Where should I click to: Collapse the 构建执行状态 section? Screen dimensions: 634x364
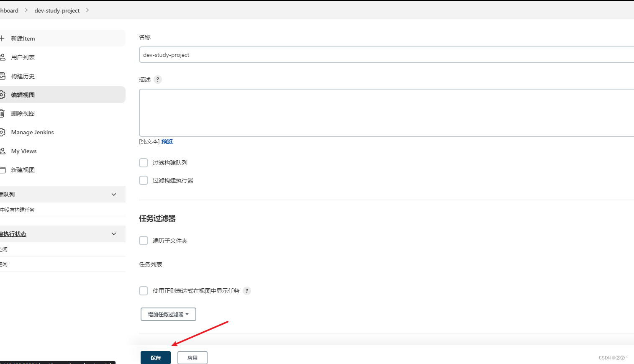(113, 233)
